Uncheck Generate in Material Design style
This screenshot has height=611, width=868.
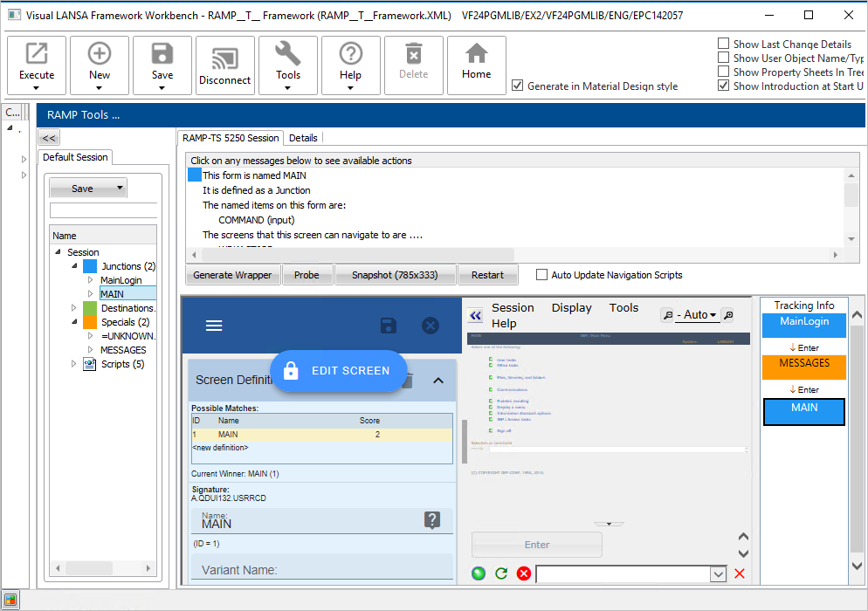(518, 86)
